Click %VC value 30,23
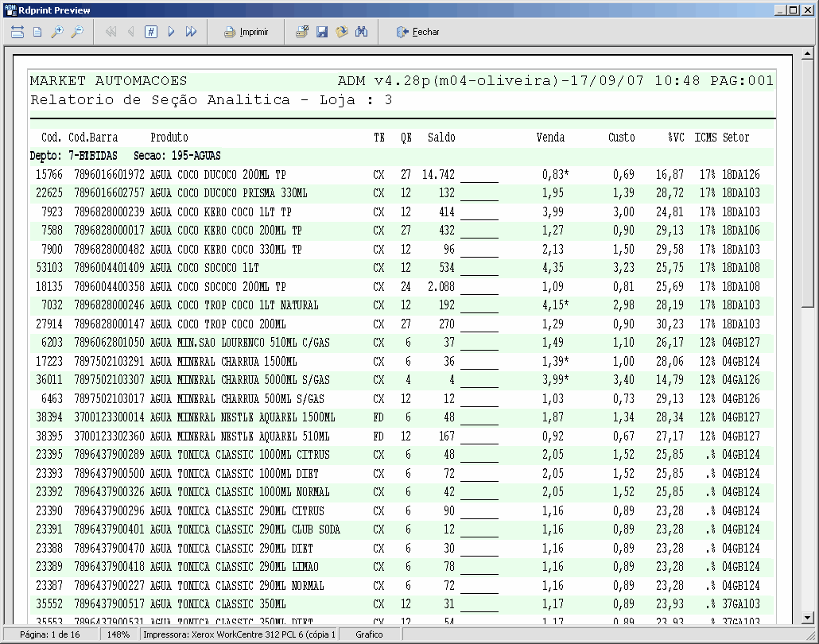 670,324
